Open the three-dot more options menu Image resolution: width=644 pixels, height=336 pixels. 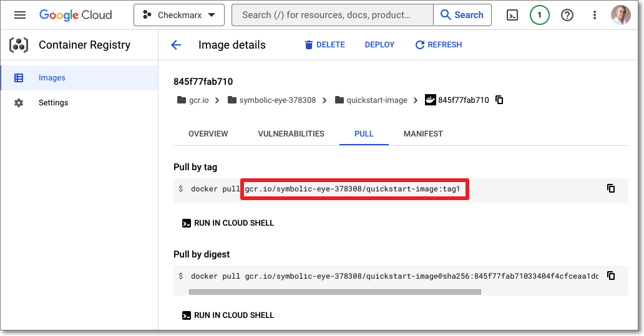click(x=594, y=15)
